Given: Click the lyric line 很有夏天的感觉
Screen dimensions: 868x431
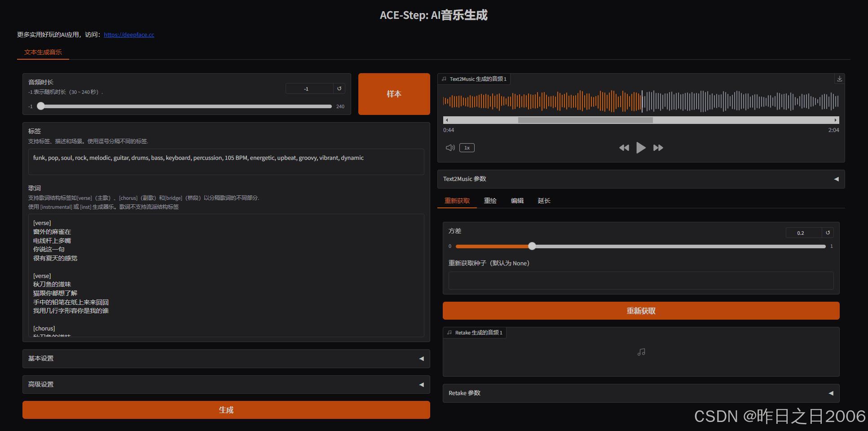Looking at the screenshot, I should 55,258.
